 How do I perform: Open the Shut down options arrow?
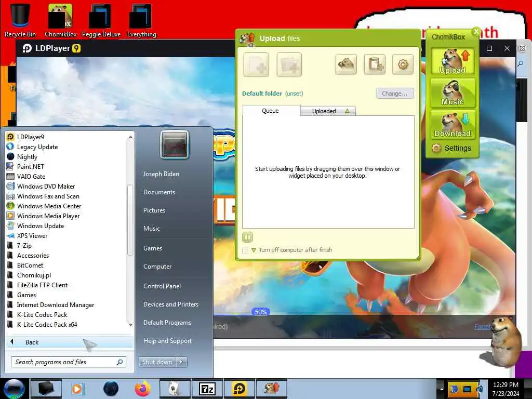pos(181,362)
